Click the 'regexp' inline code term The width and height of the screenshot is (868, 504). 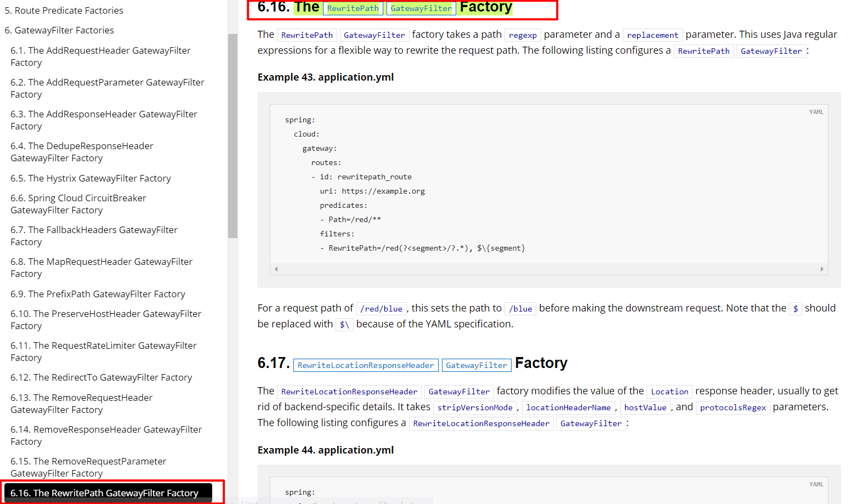523,35
